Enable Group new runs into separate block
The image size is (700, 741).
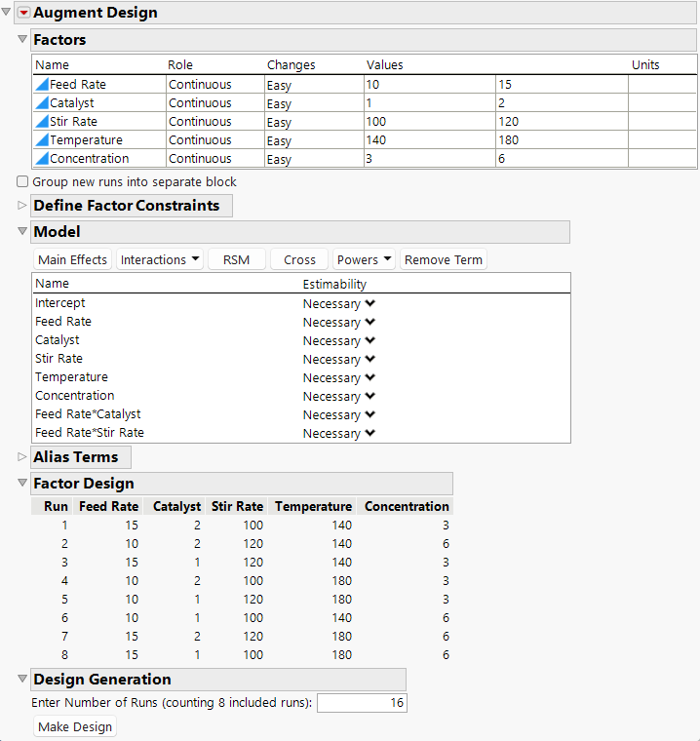coord(22,181)
